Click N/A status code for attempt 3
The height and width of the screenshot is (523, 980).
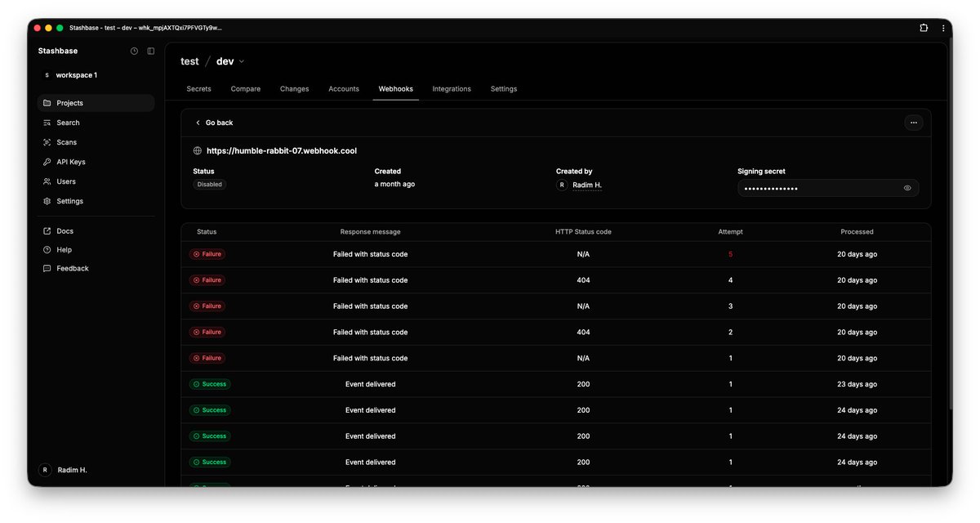tap(583, 306)
